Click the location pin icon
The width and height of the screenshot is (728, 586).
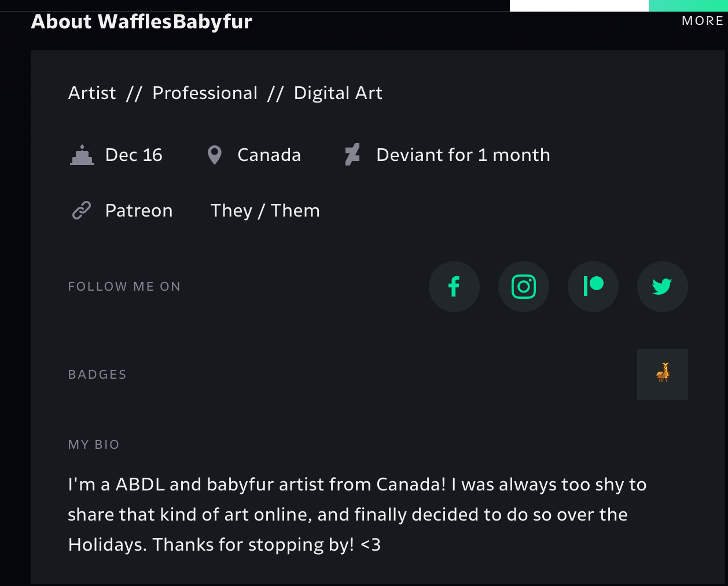tap(215, 155)
